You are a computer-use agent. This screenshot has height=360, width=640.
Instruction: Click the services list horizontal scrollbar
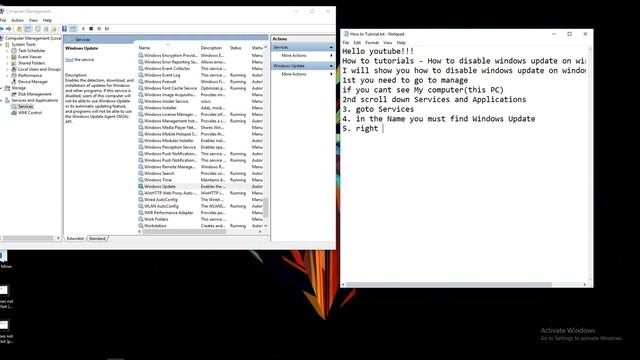tap(184, 231)
